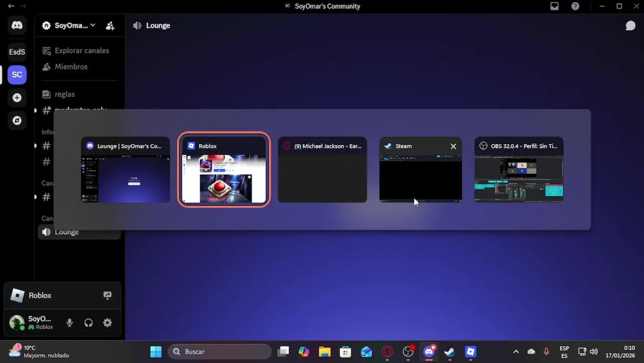Open OBS Studio from taskbar
Screen dimensions: 644x363
click(x=408, y=351)
